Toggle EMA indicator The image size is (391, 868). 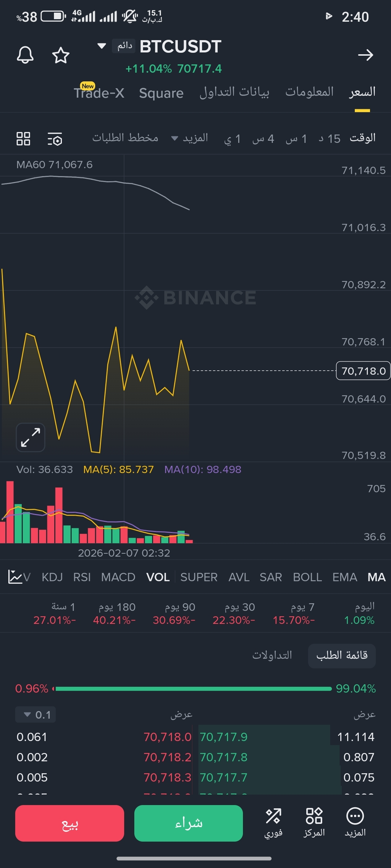pyautogui.click(x=345, y=577)
